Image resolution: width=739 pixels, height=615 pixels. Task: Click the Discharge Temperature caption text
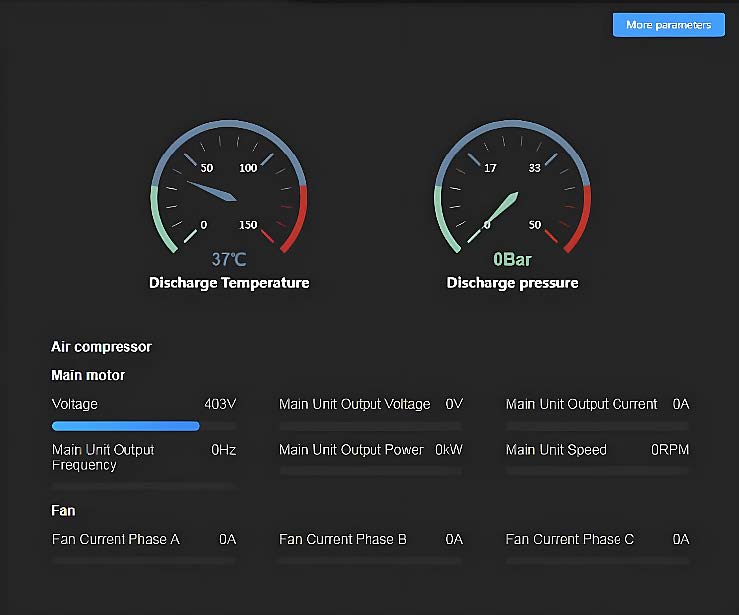229,283
